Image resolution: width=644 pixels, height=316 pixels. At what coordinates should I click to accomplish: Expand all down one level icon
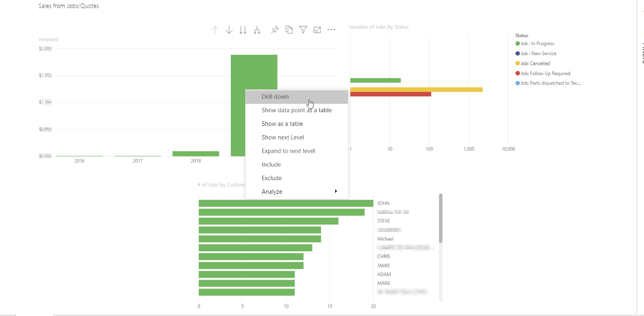(x=257, y=30)
